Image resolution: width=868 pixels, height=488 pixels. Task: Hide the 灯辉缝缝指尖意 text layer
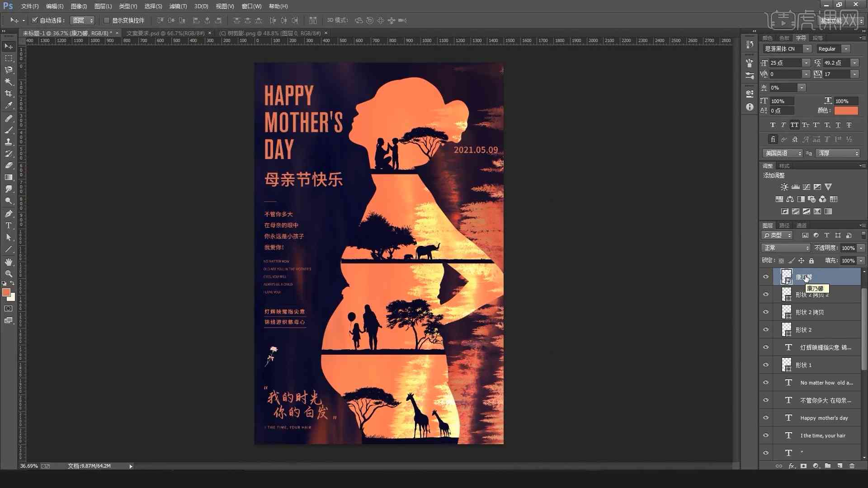pos(765,347)
